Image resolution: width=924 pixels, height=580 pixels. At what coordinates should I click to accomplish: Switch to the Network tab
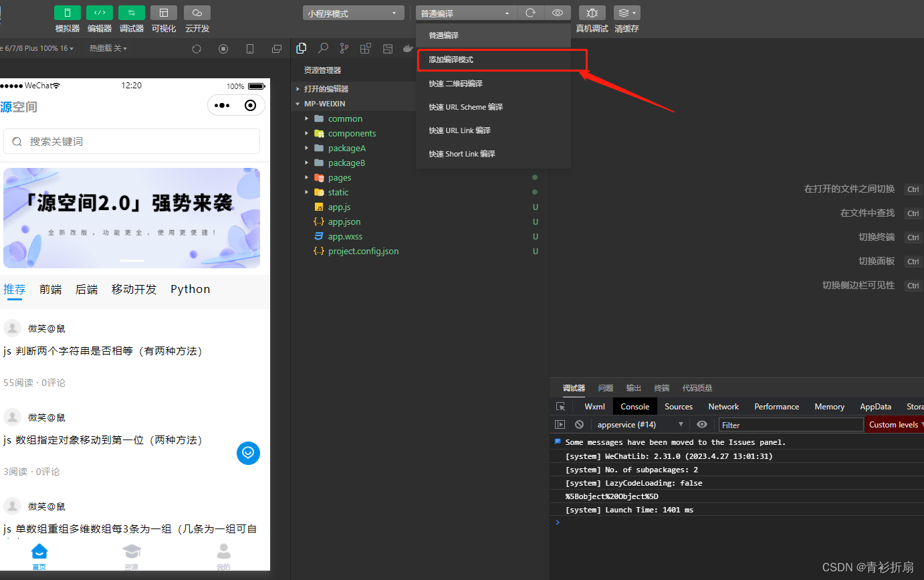[723, 406]
